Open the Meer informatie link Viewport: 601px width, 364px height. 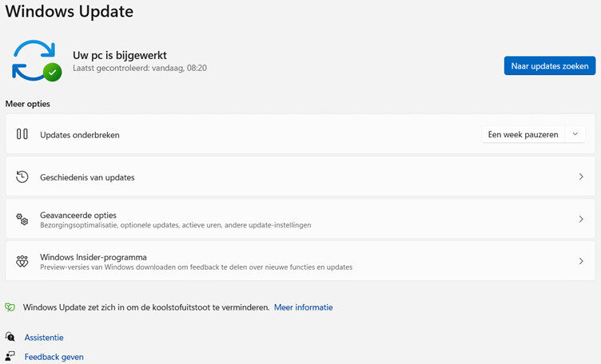303,307
